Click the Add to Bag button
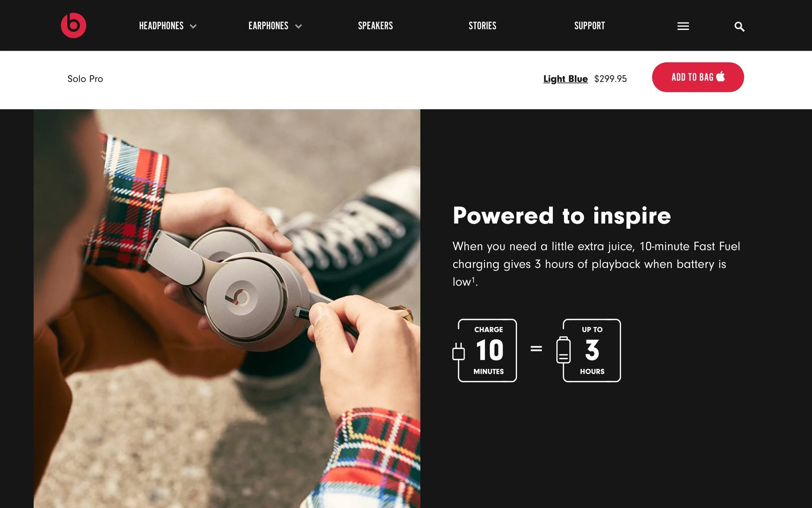This screenshot has height=508, width=812. click(698, 77)
